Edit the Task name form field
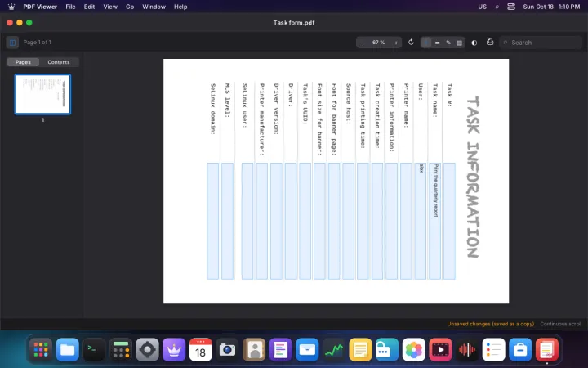The image size is (588, 368). (x=435, y=221)
